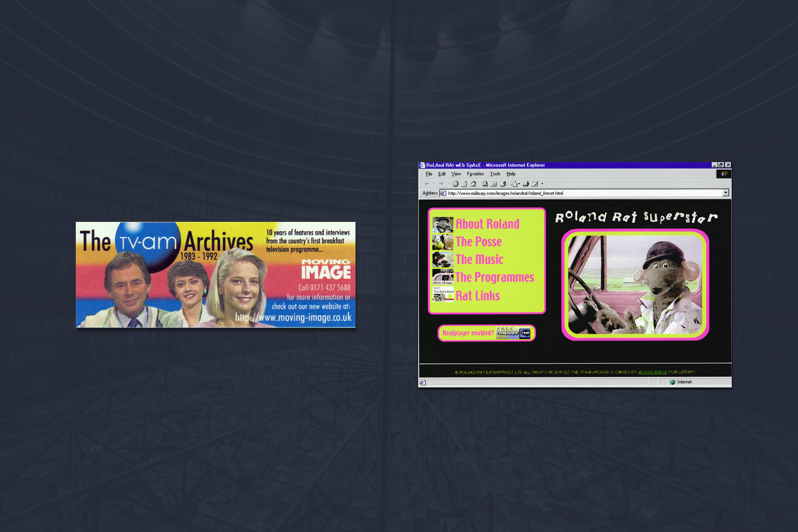
Task: Click the Mail toolbar icon
Action: (x=514, y=184)
